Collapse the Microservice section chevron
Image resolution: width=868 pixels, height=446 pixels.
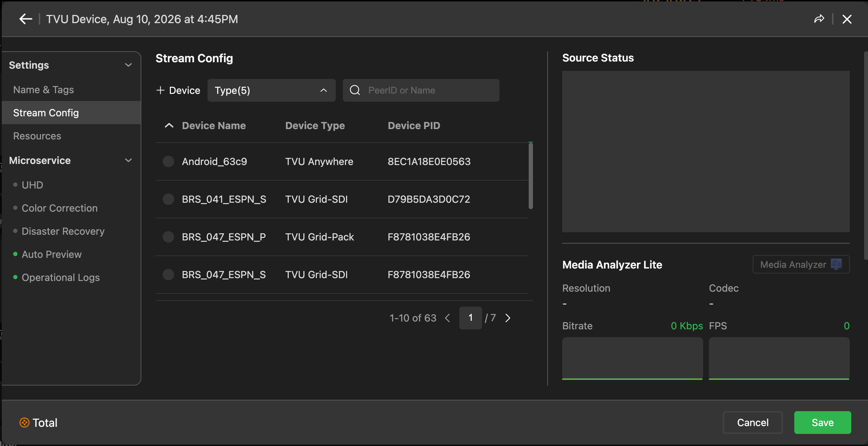(x=129, y=160)
